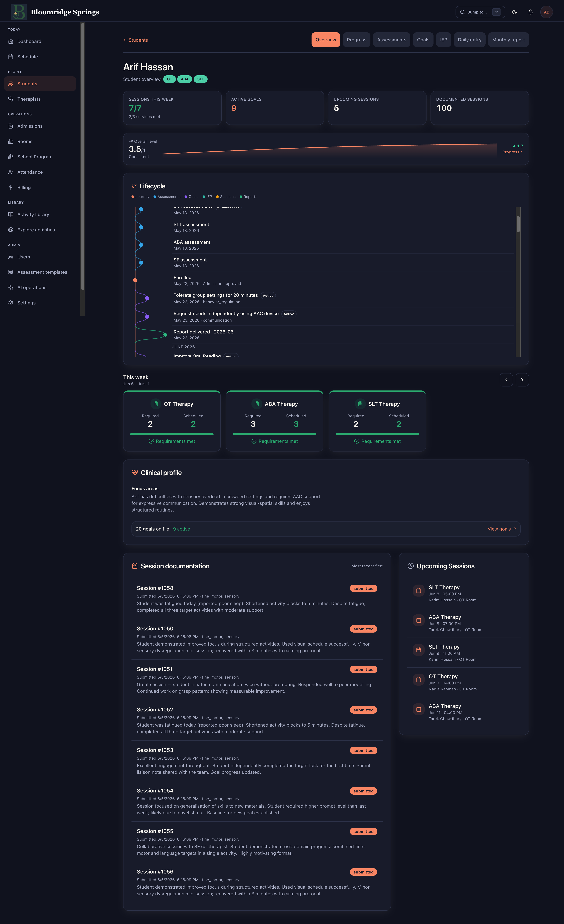Open Session #1053 entry
This screenshot has width=564, height=924.
(257, 761)
